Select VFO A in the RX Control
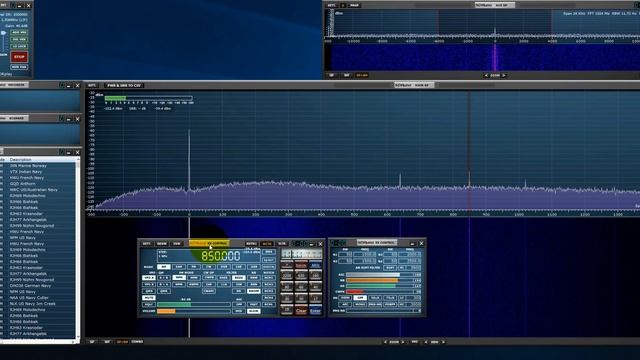 coord(149,278)
